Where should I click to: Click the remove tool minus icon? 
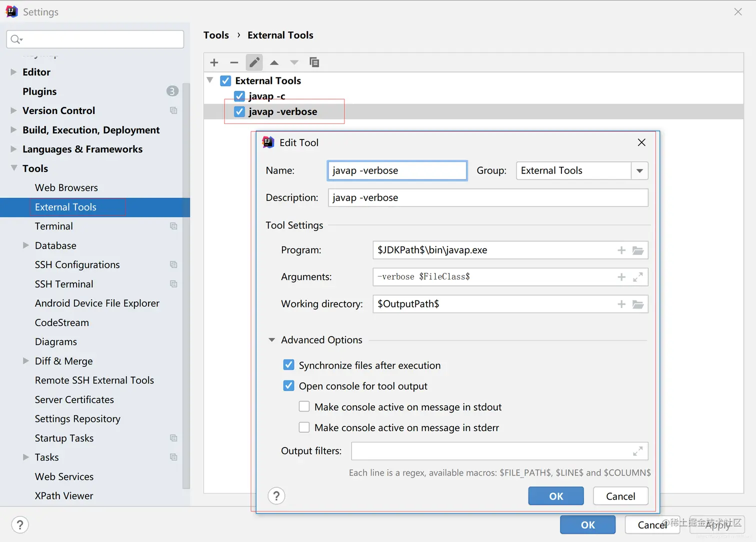point(234,62)
